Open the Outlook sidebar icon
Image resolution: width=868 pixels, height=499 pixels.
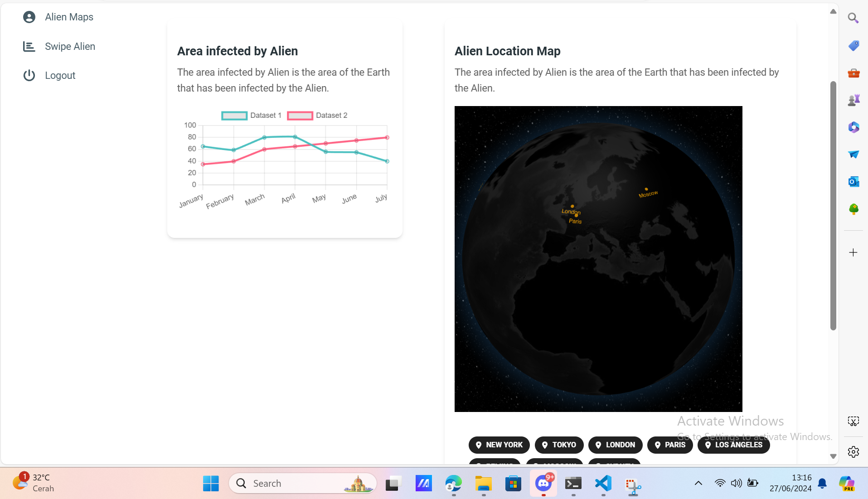[853, 182]
